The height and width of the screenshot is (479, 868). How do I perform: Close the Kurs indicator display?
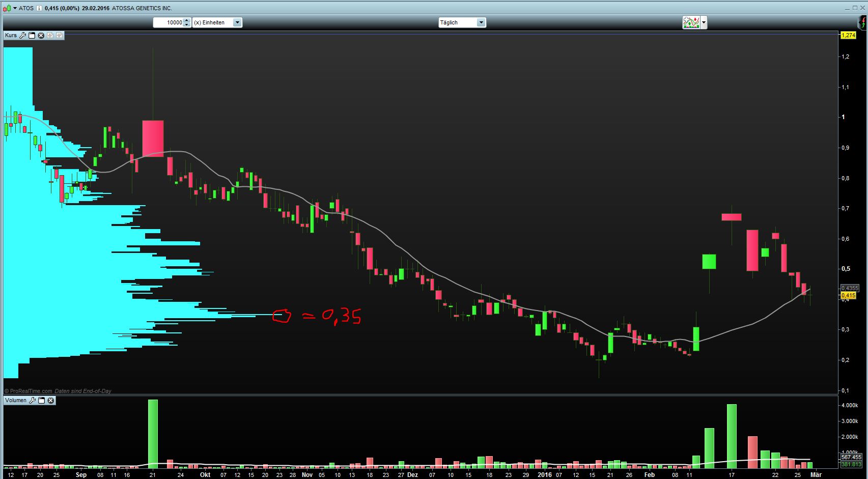point(41,36)
